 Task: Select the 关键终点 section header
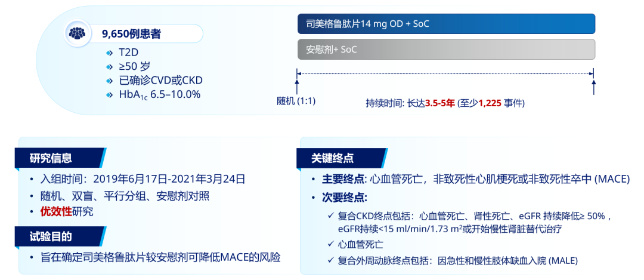tap(333, 158)
